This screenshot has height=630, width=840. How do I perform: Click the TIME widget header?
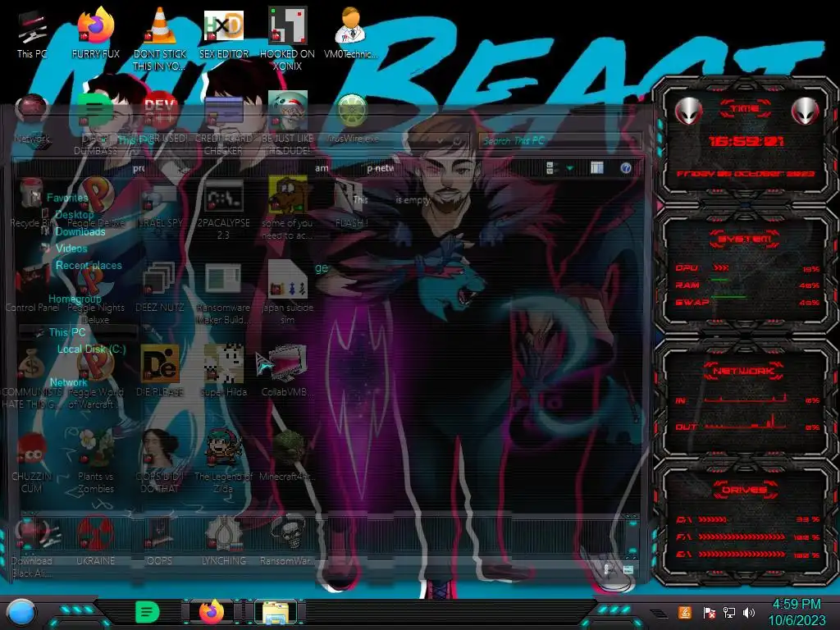[745, 109]
